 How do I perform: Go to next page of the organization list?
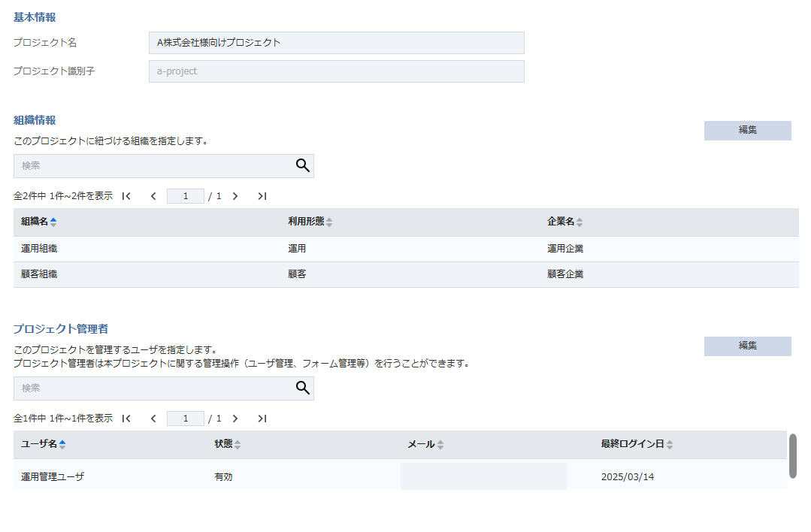[235, 196]
